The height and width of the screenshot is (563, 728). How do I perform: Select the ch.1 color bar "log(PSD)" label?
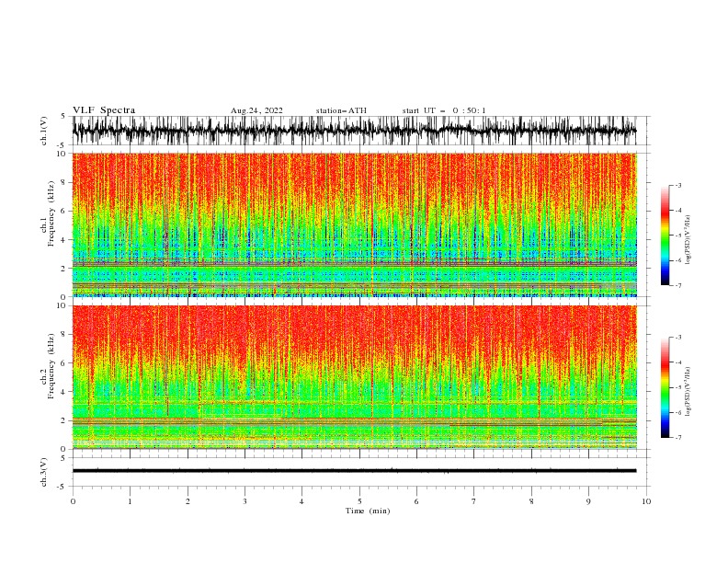688,240
